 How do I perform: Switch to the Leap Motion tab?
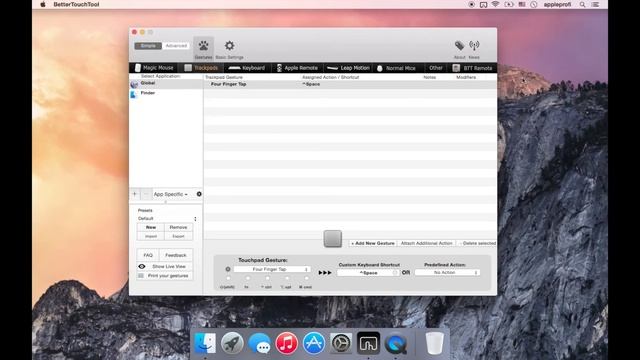[348, 68]
